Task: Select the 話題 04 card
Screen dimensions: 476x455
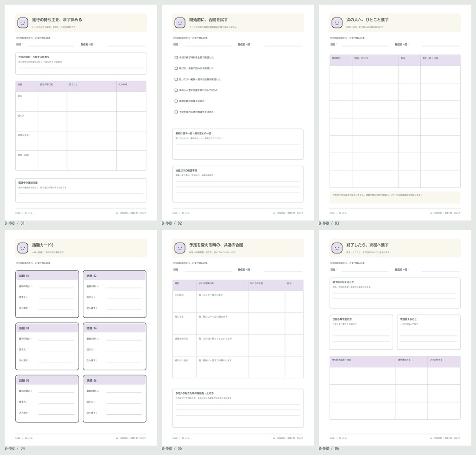Action: [x=115, y=347]
